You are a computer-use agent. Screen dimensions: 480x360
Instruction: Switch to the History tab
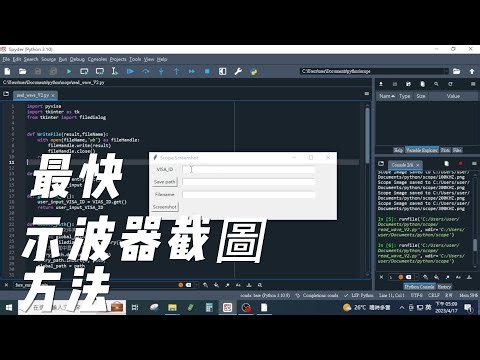[444, 287]
